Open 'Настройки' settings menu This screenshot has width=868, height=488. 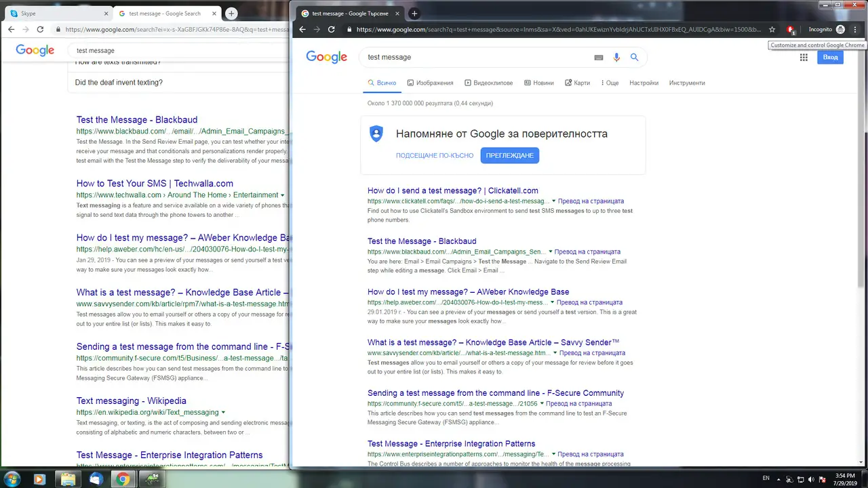(x=644, y=83)
